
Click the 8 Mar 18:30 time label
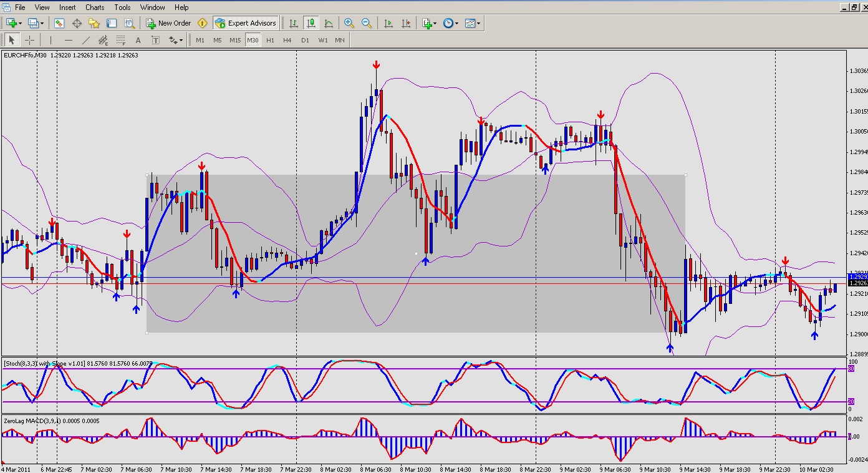496,469
